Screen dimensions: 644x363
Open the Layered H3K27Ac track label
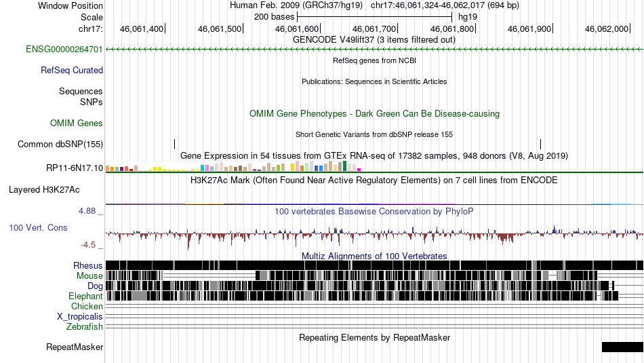coord(44,190)
